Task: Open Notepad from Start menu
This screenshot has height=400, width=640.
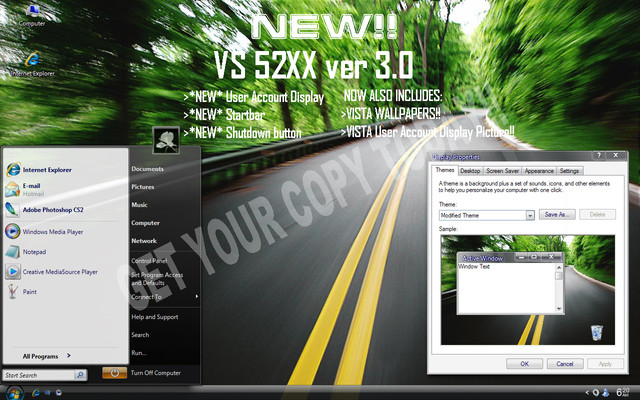Action: [x=26, y=252]
